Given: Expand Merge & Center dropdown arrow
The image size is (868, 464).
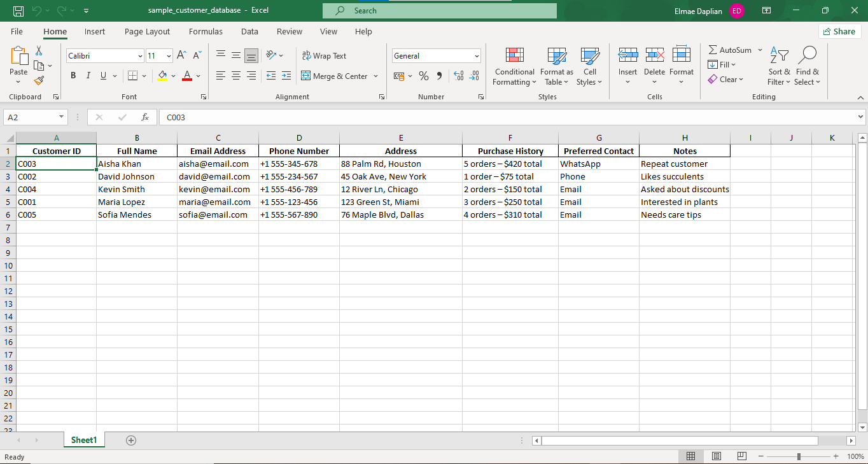Looking at the screenshot, I should point(375,76).
